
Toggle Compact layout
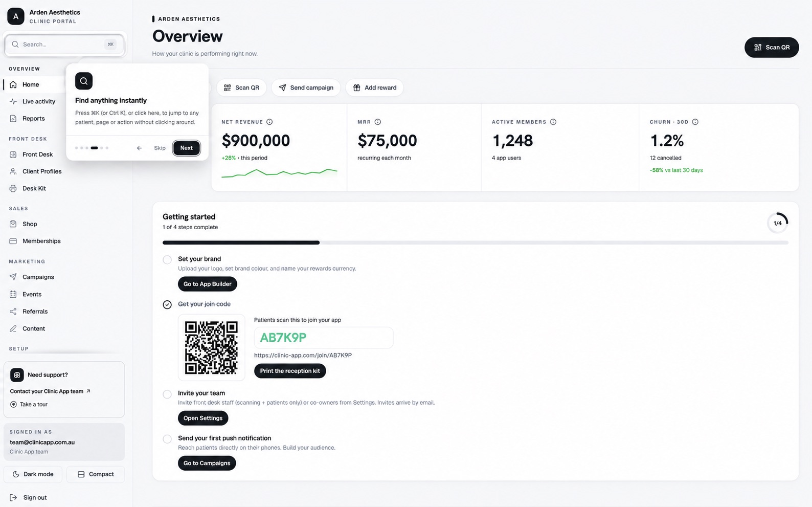[x=96, y=474]
